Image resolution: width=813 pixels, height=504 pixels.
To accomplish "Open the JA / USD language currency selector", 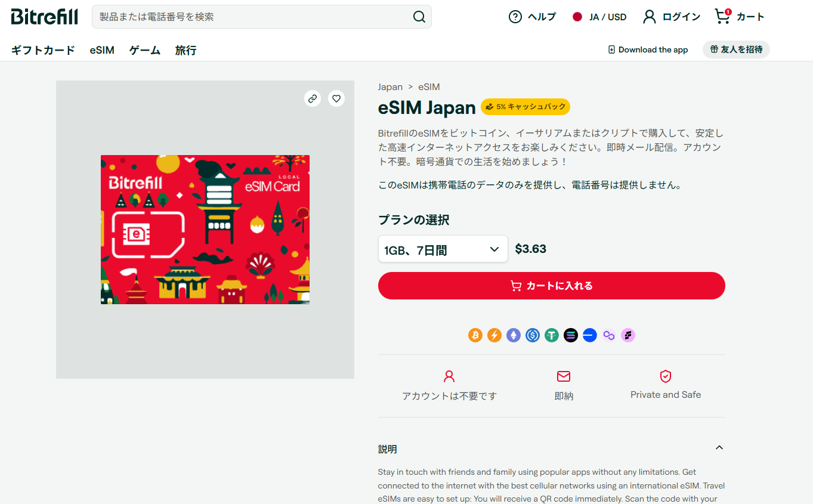I will [x=599, y=17].
